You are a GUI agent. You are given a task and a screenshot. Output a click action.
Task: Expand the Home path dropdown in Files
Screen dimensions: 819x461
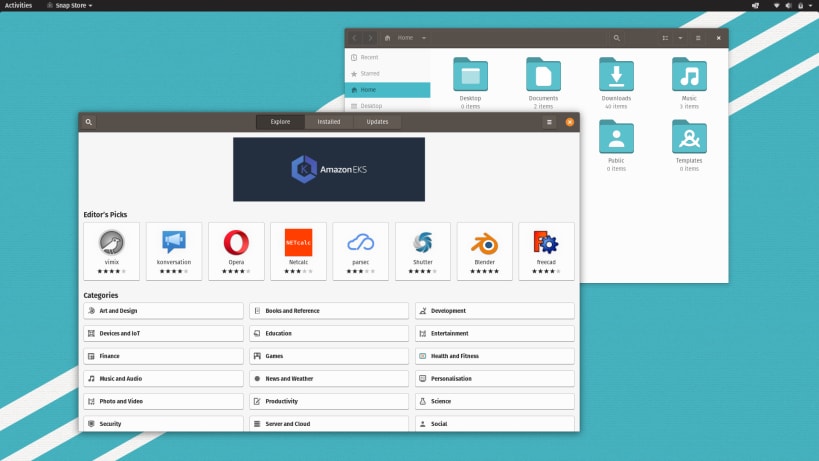click(424, 38)
